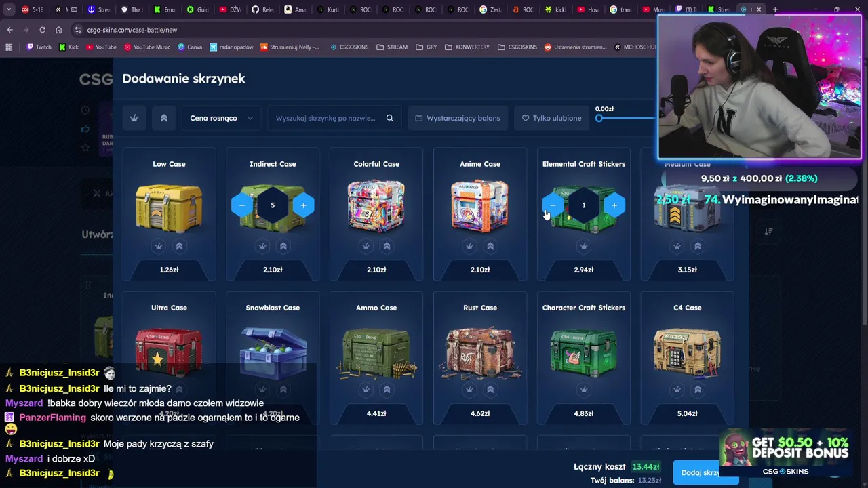Click the 13.44zł total cost value

[x=646, y=467]
